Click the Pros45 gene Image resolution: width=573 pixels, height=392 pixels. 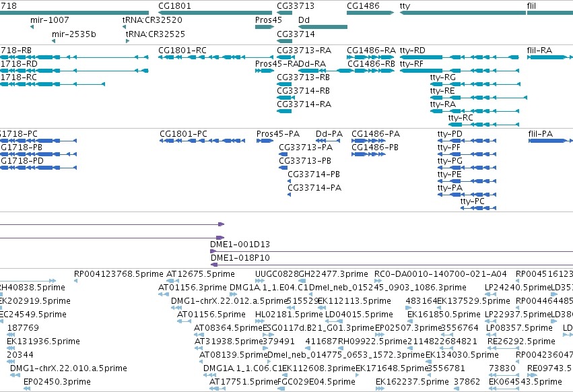pyautogui.click(x=265, y=27)
